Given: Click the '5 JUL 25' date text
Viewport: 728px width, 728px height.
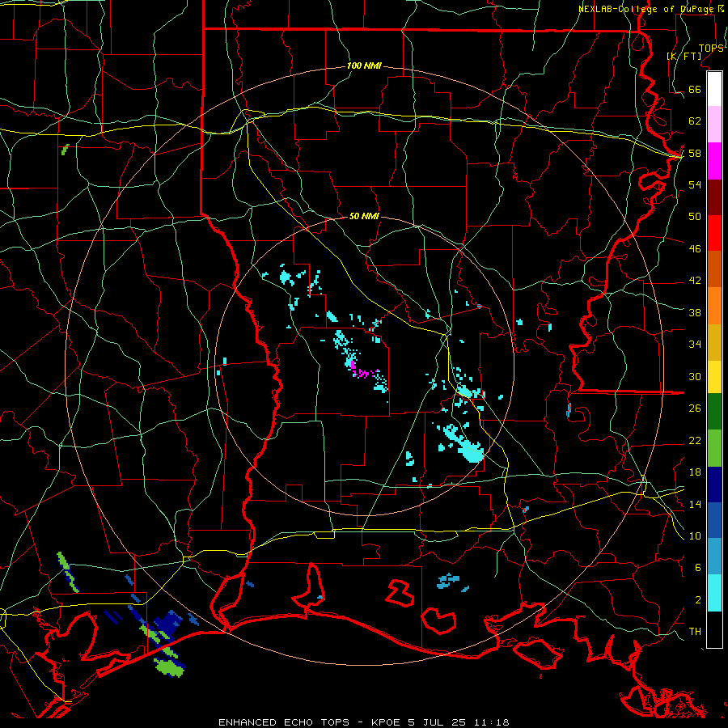Looking at the screenshot, I should pyautogui.click(x=438, y=722).
